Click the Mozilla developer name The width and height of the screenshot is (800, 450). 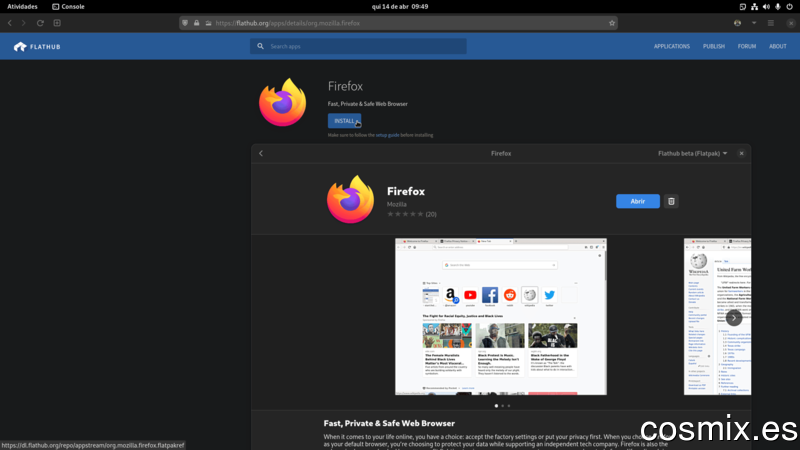click(x=396, y=204)
